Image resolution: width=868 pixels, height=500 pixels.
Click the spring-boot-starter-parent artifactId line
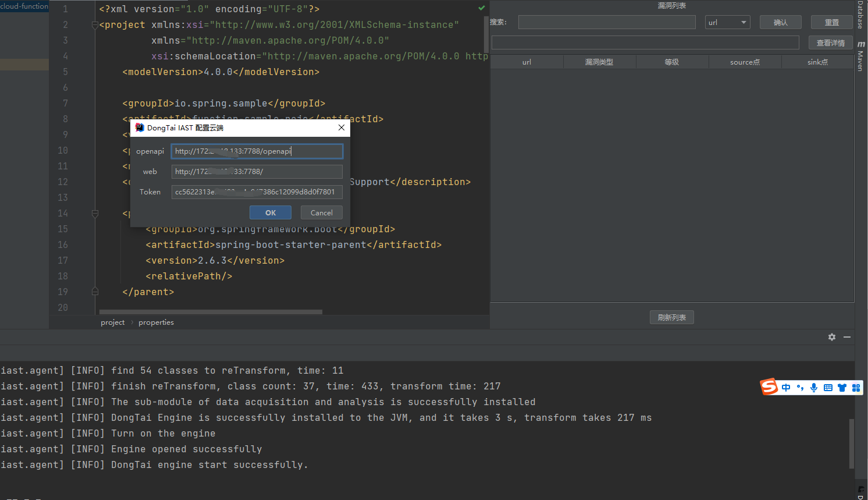click(x=293, y=245)
